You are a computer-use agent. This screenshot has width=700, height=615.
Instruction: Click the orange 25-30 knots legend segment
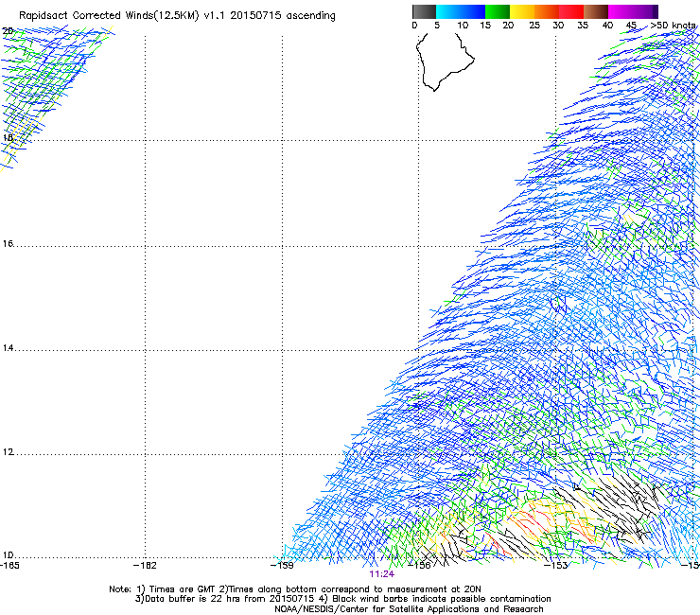point(547,11)
